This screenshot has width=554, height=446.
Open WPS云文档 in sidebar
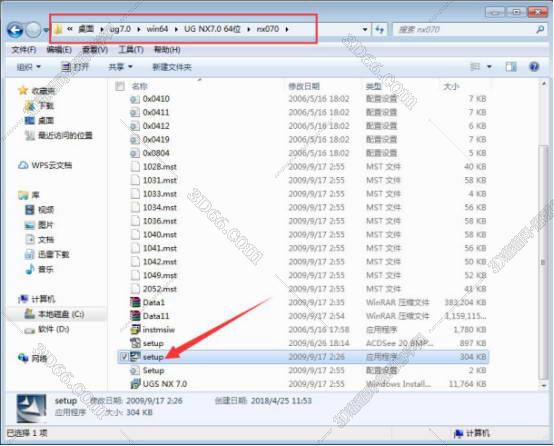tap(45, 165)
